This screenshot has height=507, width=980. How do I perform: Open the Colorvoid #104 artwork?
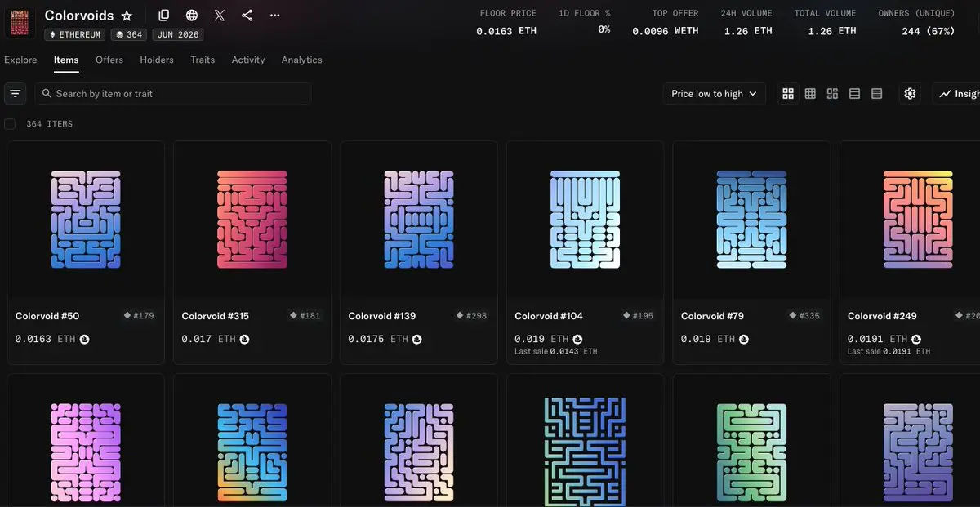tap(586, 220)
